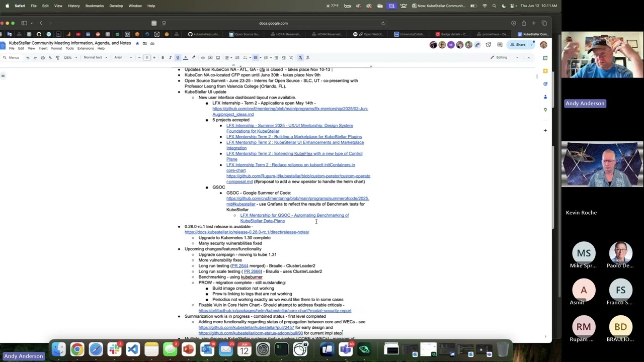The width and height of the screenshot is (644, 362).
Task: Show the document outline icon
Action: click(x=3, y=76)
